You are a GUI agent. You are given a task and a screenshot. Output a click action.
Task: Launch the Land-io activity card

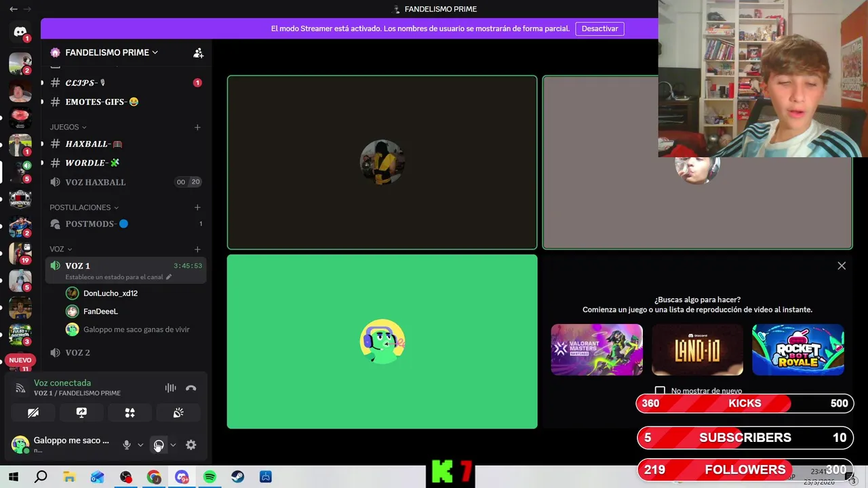click(697, 350)
